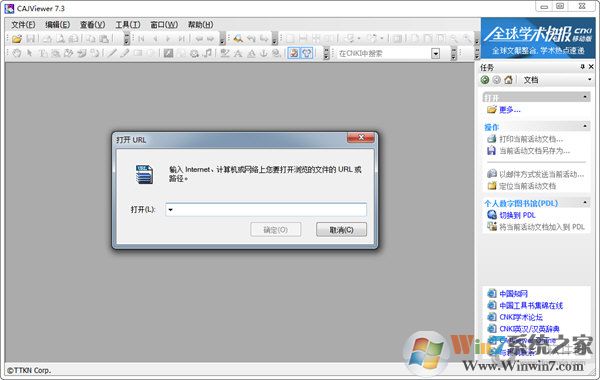Click the 全球学术快报 banner advertisement
Screen dimensions: 600x380
(538, 38)
